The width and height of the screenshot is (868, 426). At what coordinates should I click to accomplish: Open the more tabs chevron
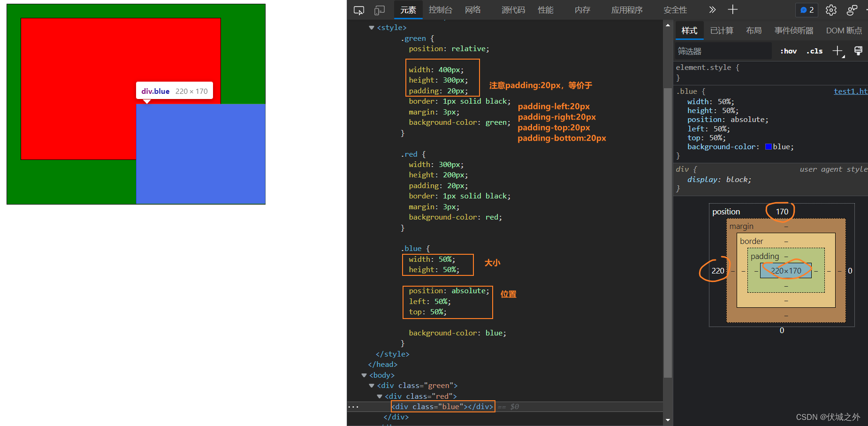click(712, 9)
